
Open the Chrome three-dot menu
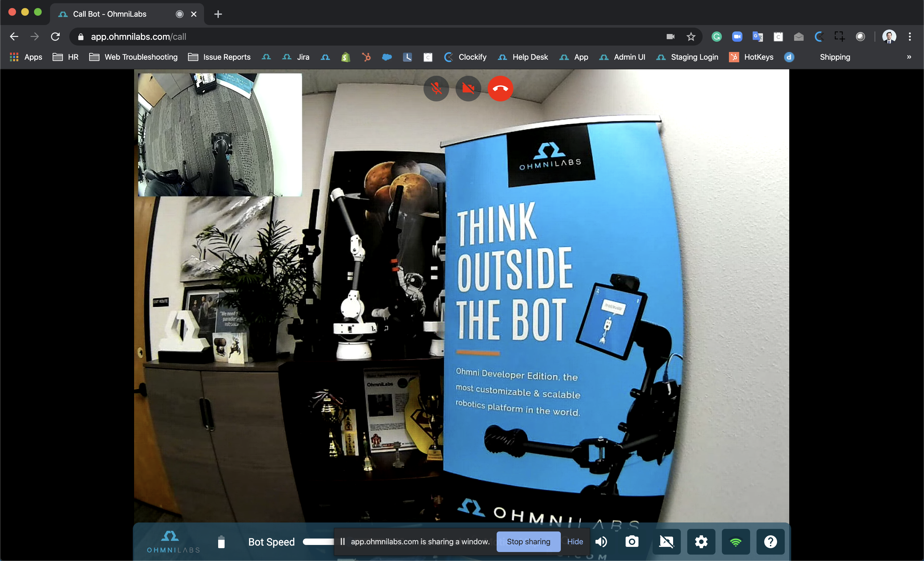tap(910, 36)
